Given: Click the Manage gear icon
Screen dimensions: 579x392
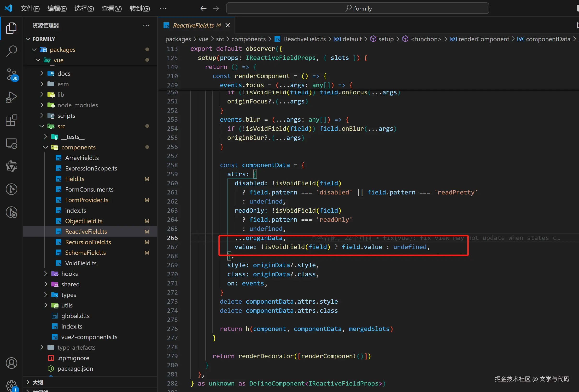Looking at the screenshot, I should click(x=11, y=385).
